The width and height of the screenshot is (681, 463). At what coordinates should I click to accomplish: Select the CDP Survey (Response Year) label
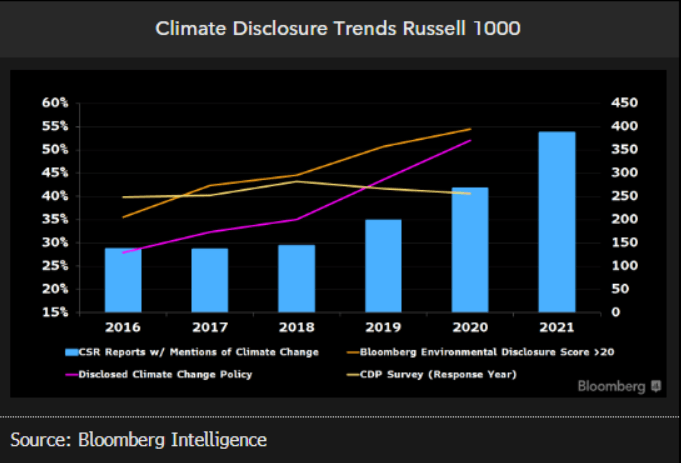click(438, 375)
